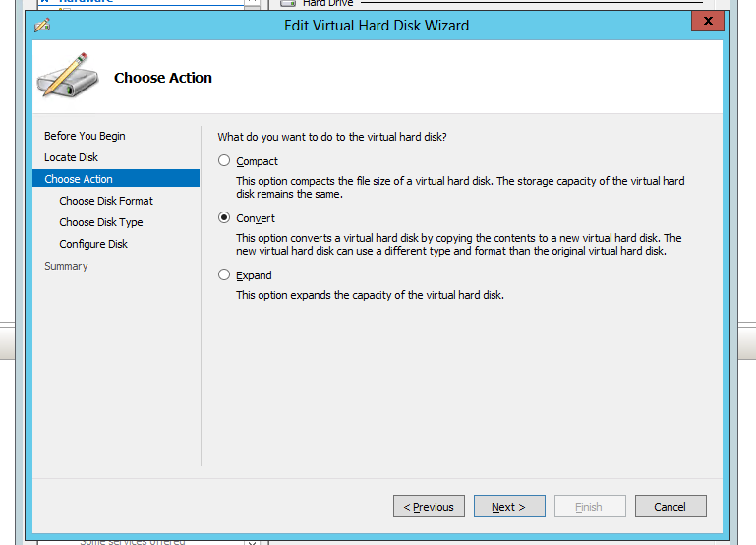Continue with the Next button
The width and height of the screenshot is (756, 545).
(508, 507)
